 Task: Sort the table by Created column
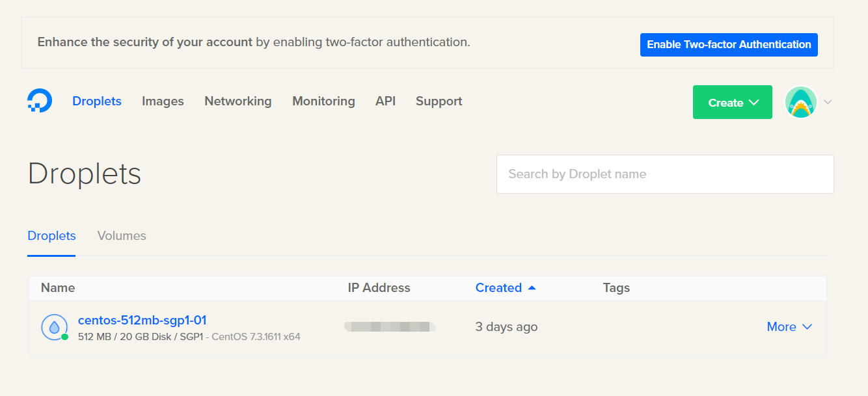(x=498, y=287)
